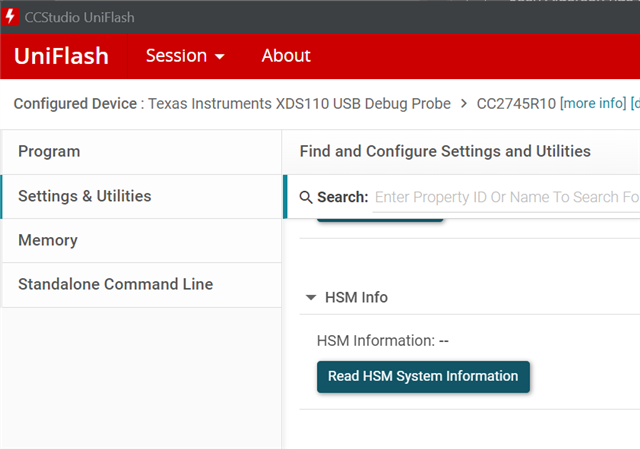
Task: Click the [more info] link
Action: coord(593,103)
